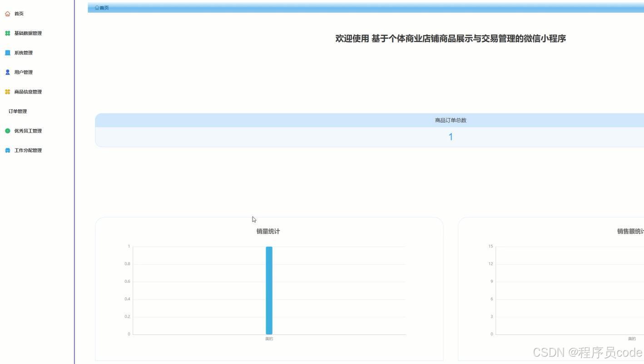Click the 美的 axis label in 销售额统计 chart

632,339
